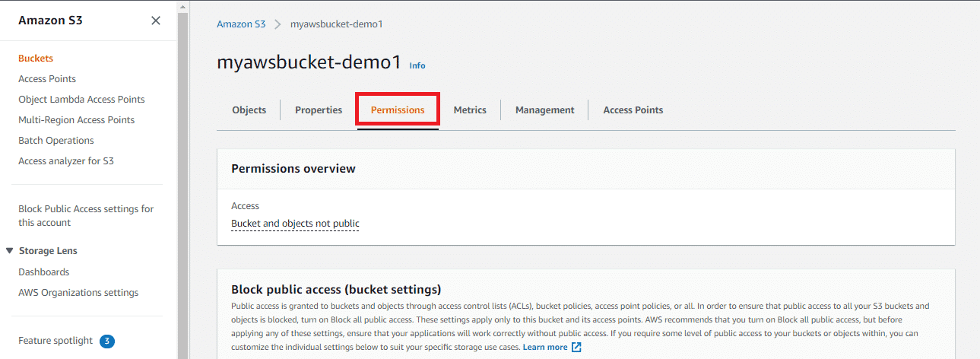Open Multi-Region Access Points page

point(76,120)
